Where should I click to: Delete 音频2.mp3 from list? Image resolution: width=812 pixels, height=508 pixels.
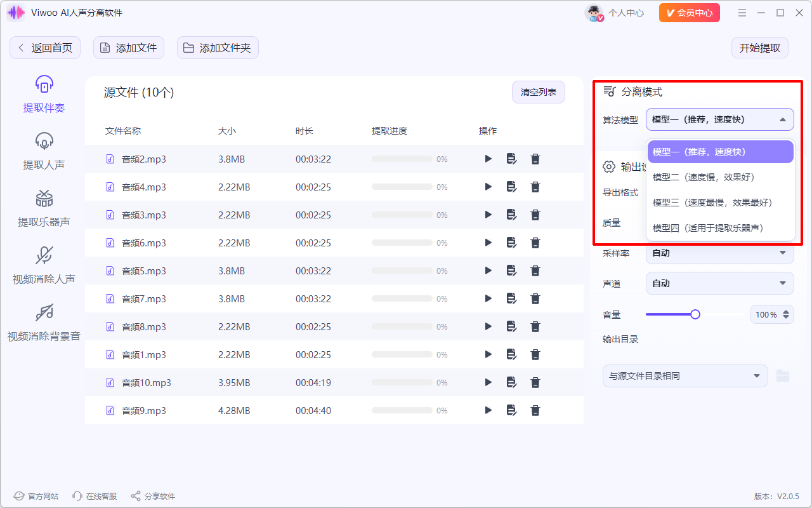pos(535,159)
